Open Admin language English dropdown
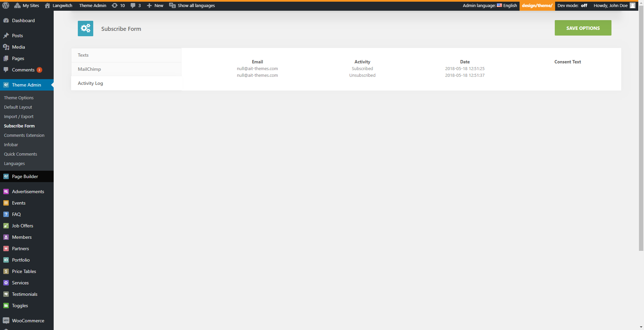644x330 pixels. point(490,5)
